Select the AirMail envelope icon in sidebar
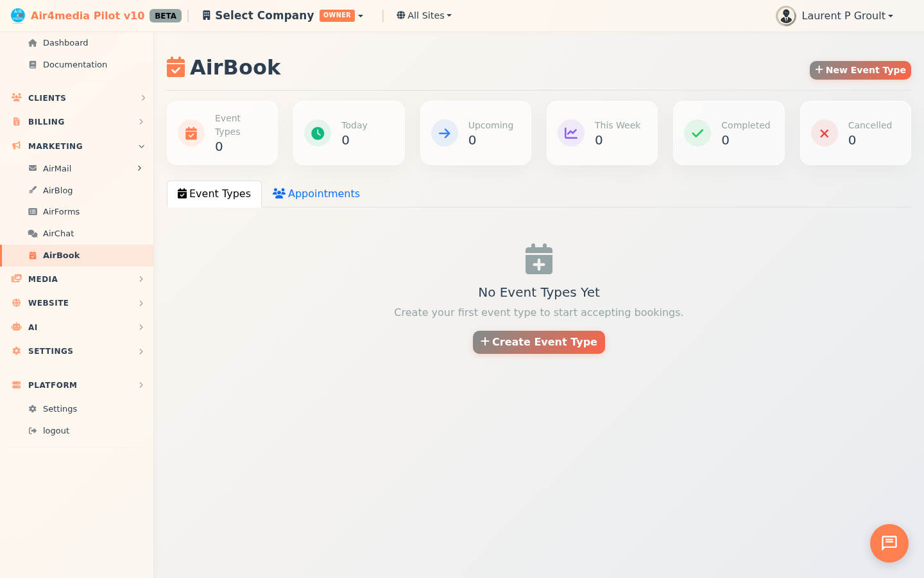This screenshot has height=578, width=924. [33, 168]
